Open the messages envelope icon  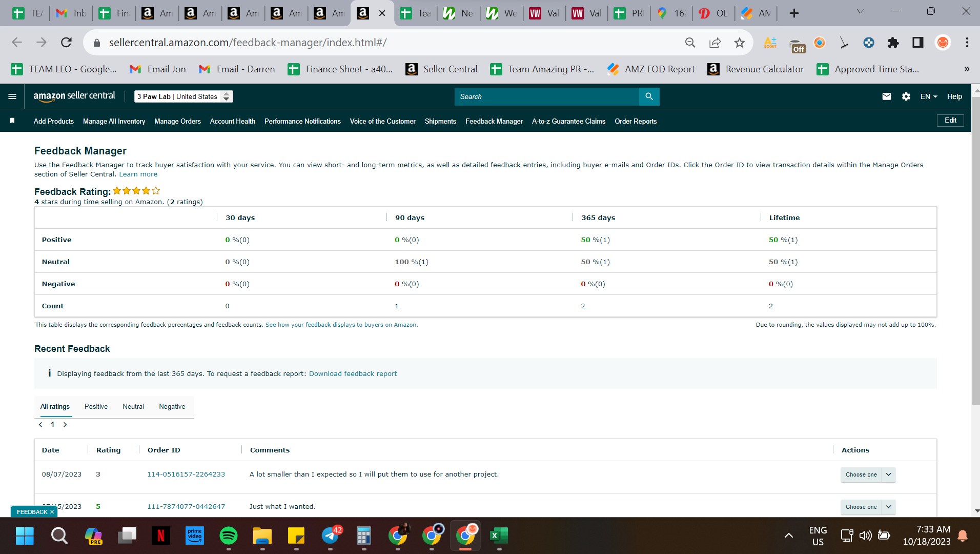tap(886, 96)
